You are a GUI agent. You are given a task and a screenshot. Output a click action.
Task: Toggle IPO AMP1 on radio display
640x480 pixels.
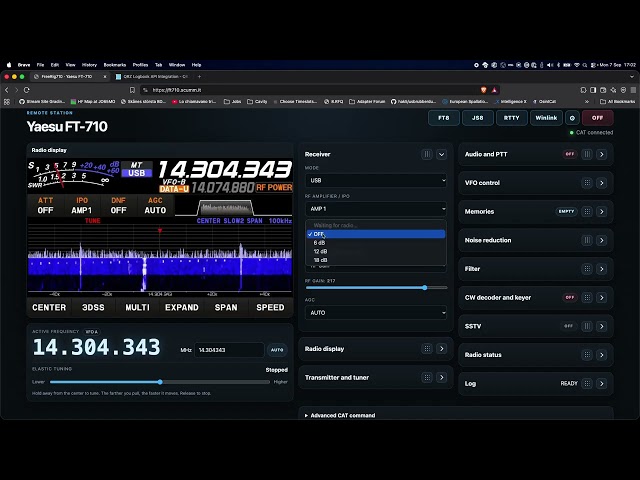point(82,205)
